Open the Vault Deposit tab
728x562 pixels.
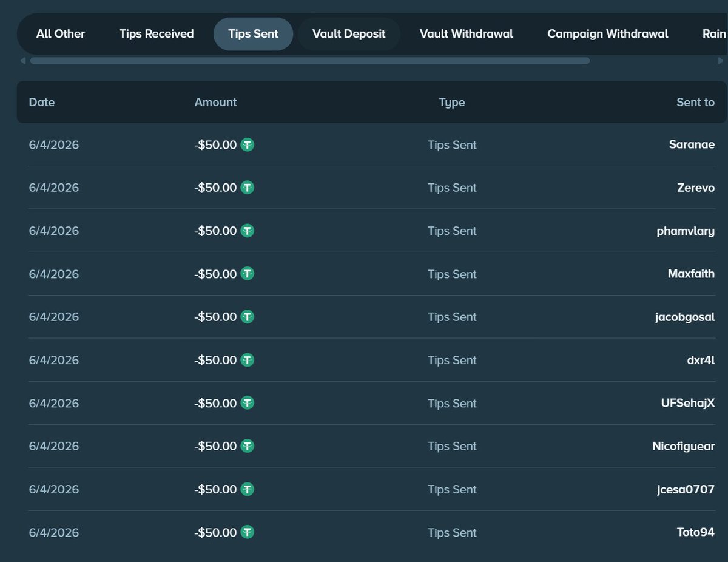click(x=349, y=34)
